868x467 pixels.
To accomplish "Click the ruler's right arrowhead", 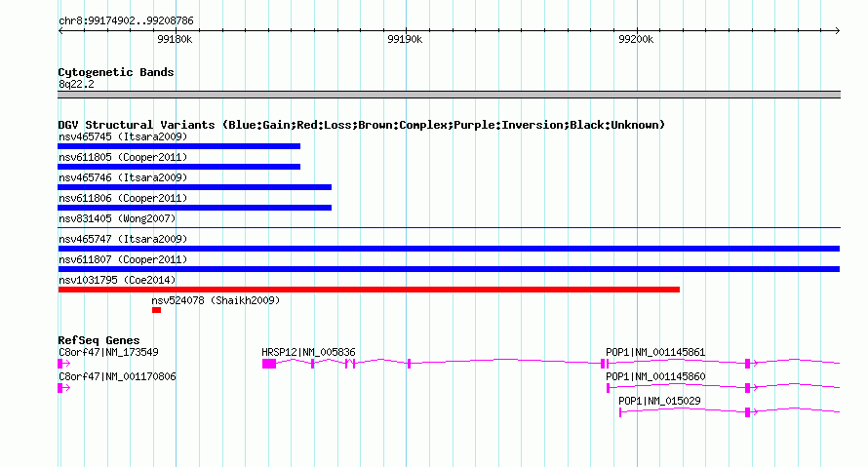I will (838, 30).
